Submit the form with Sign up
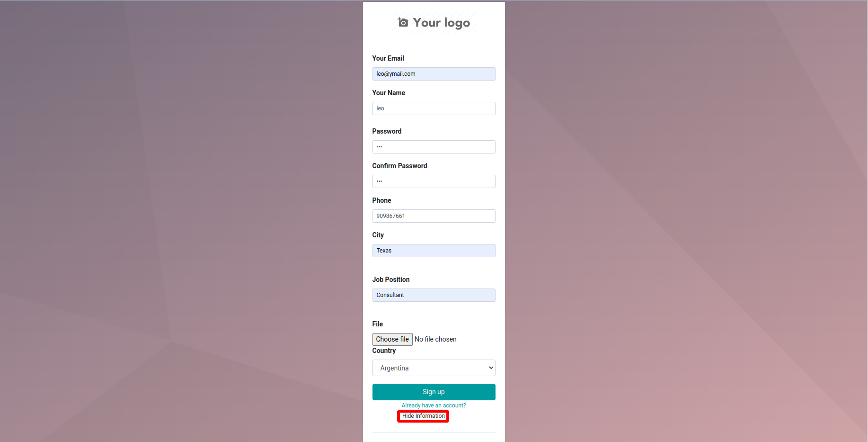The height and width of the screenshot is (442, 868). pos(434,392)
